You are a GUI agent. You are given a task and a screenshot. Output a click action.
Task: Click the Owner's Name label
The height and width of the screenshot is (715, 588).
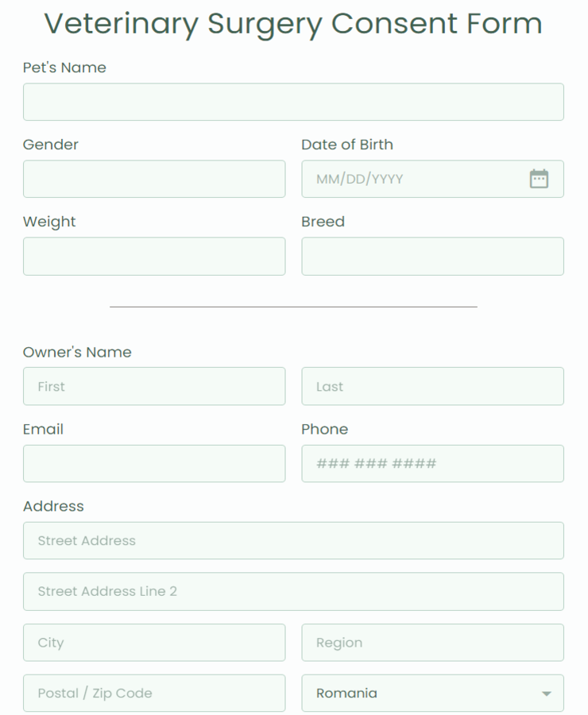click(x=77, y=352)
